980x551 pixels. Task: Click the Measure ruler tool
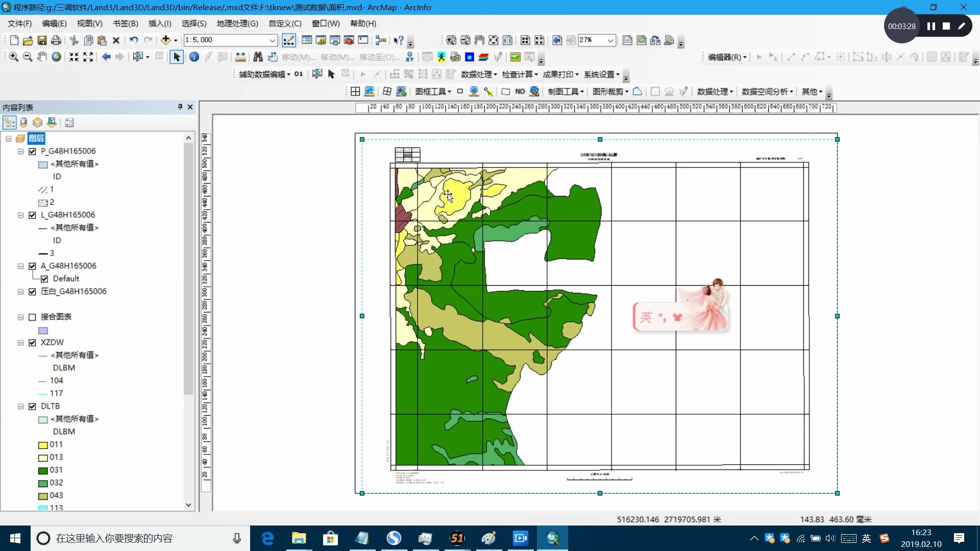point(240,57)
